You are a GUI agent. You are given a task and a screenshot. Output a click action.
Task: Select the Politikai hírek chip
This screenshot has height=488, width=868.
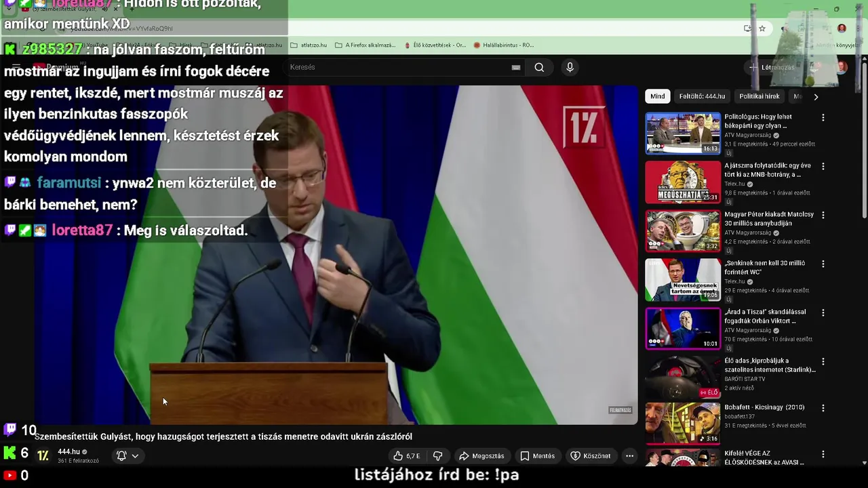pyautogui.click(x=759, y=96)
